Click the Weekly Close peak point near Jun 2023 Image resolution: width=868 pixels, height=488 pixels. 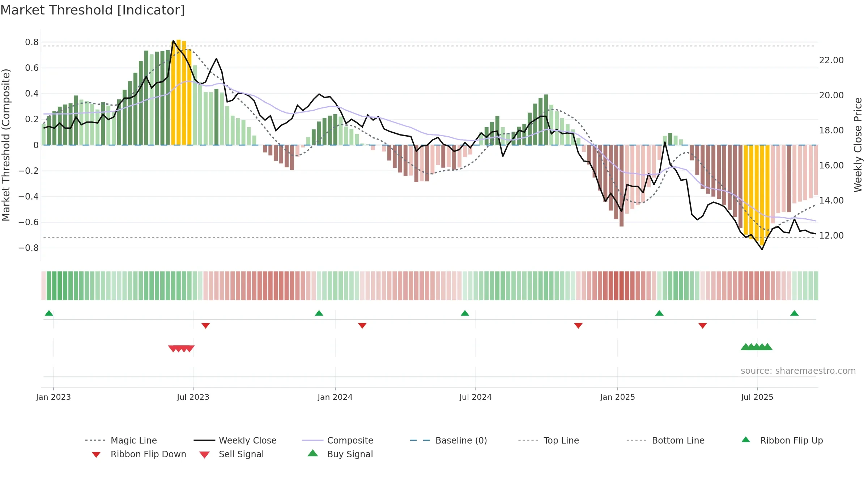click(174, 41)
